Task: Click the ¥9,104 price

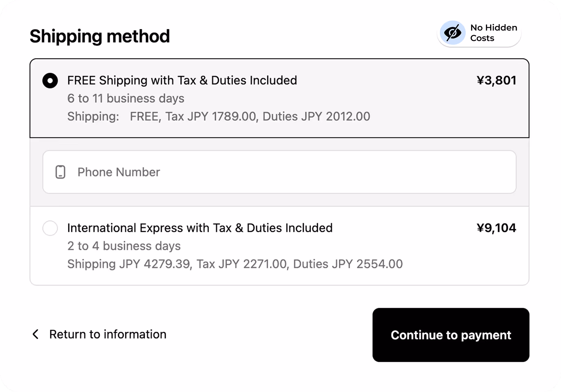Action: click(496, 228)
